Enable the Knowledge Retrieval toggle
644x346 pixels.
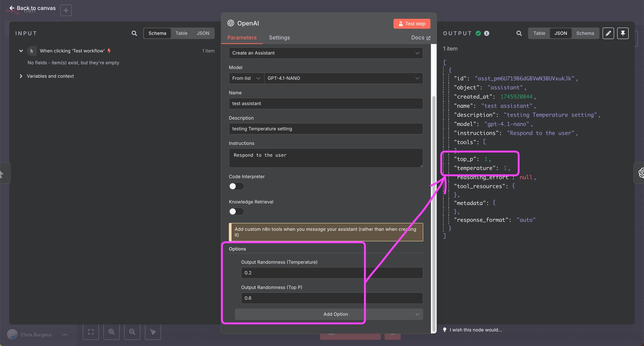click(x=236, y=211)
